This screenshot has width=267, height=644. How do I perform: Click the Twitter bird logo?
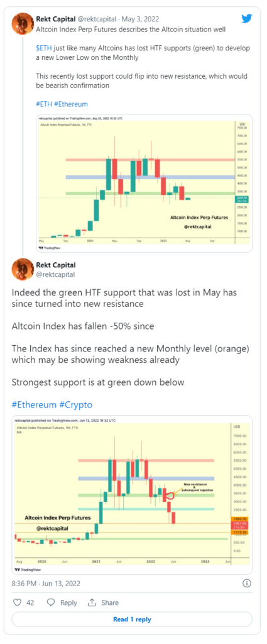[x=248, y=18]
